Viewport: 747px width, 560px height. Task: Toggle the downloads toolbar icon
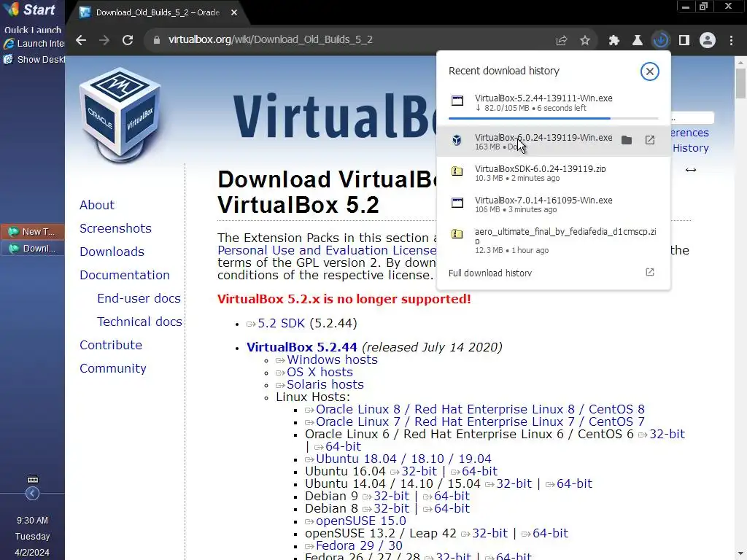click(661, 40)
